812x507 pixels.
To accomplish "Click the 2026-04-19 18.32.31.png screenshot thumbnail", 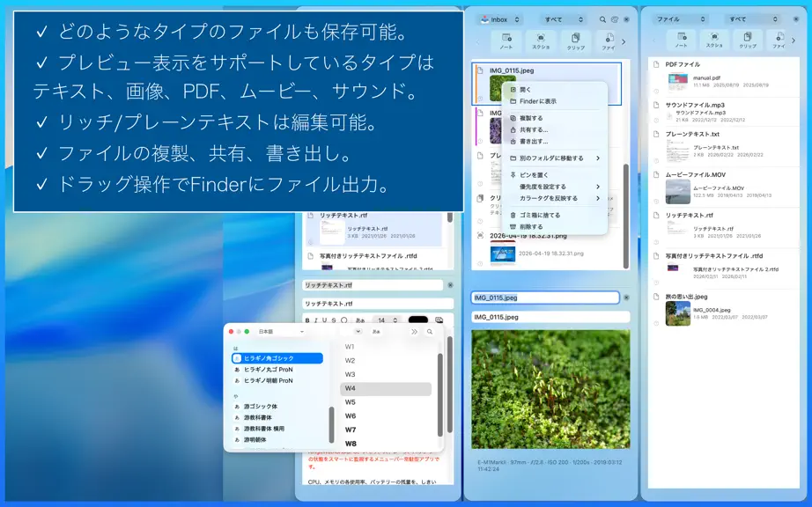I will pyautogui.click(x=503, y=253).
